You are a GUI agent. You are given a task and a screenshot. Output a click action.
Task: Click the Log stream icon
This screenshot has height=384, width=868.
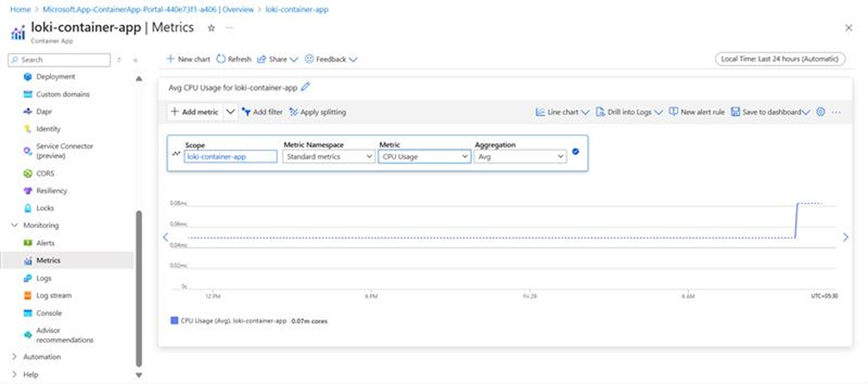coord(28,295)
